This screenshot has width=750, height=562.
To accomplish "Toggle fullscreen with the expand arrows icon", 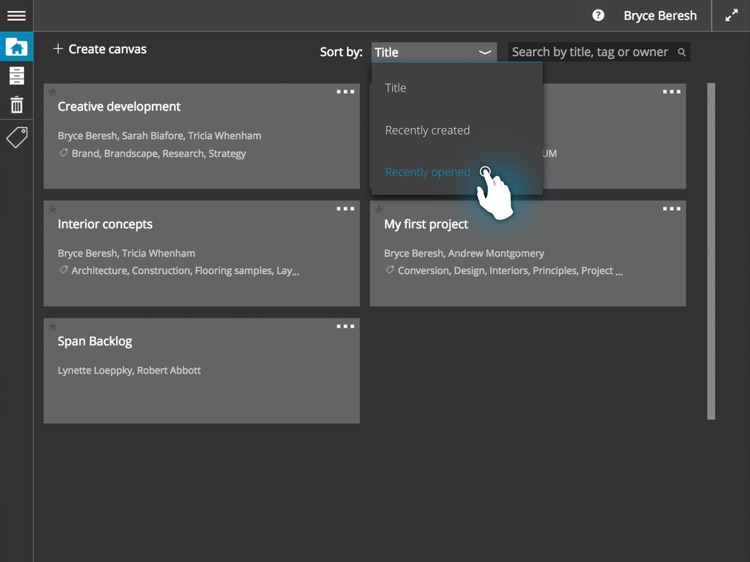I will pos(731,16).
